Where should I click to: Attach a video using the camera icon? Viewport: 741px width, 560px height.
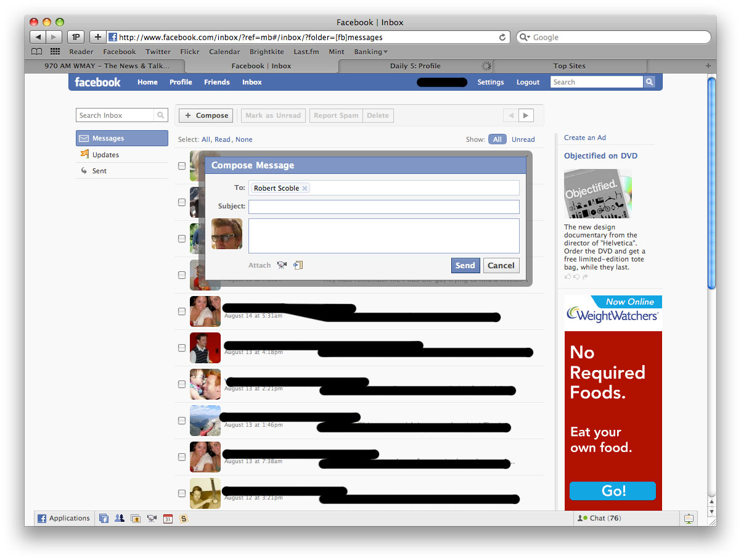[x=282, y=265]
